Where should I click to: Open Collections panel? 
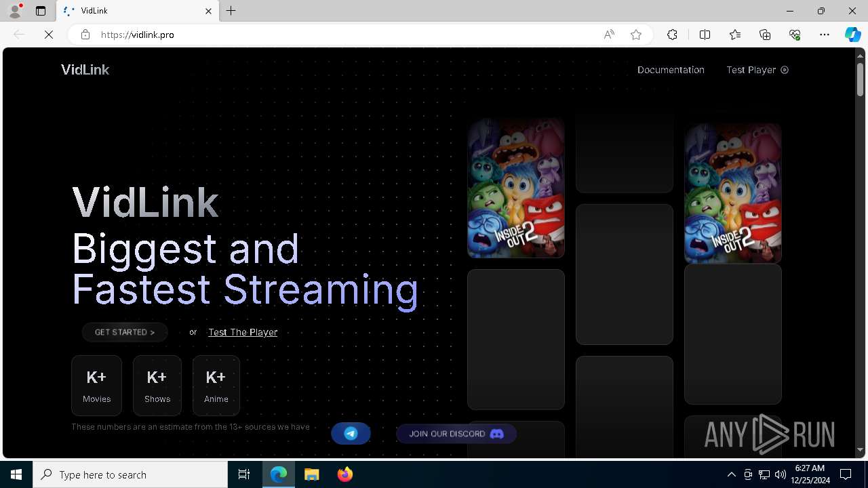click(765, 35)
